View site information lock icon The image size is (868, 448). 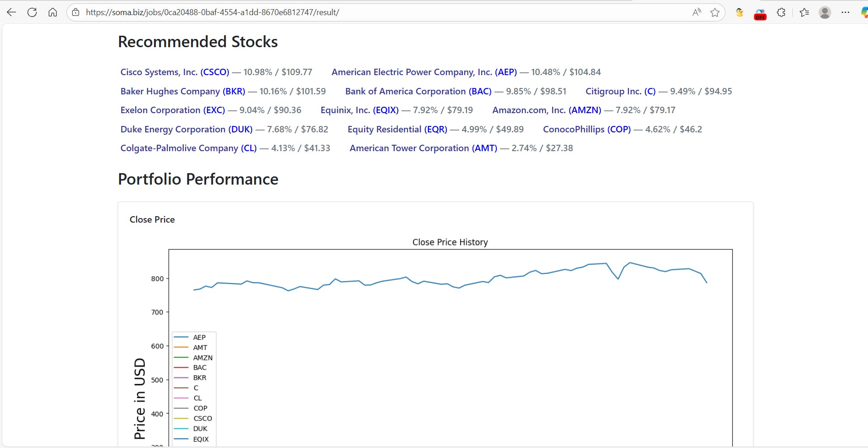(x=76, y=12)
